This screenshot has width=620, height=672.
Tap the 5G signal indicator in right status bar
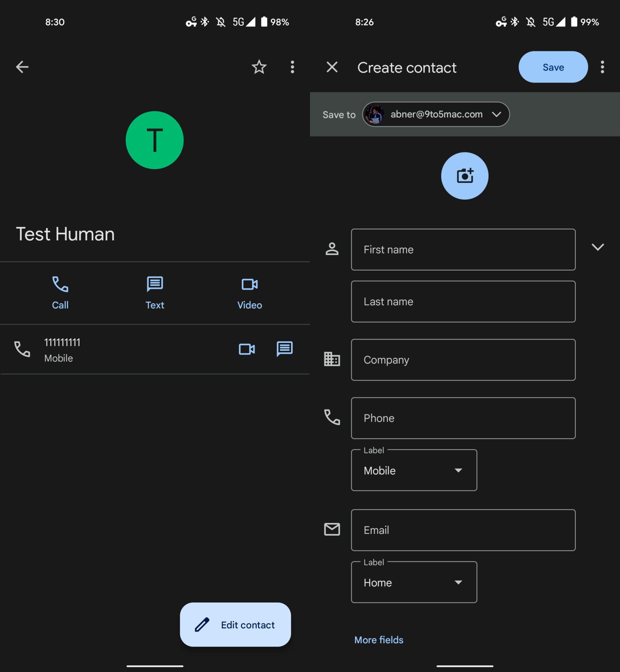click(x=554, y=22)
